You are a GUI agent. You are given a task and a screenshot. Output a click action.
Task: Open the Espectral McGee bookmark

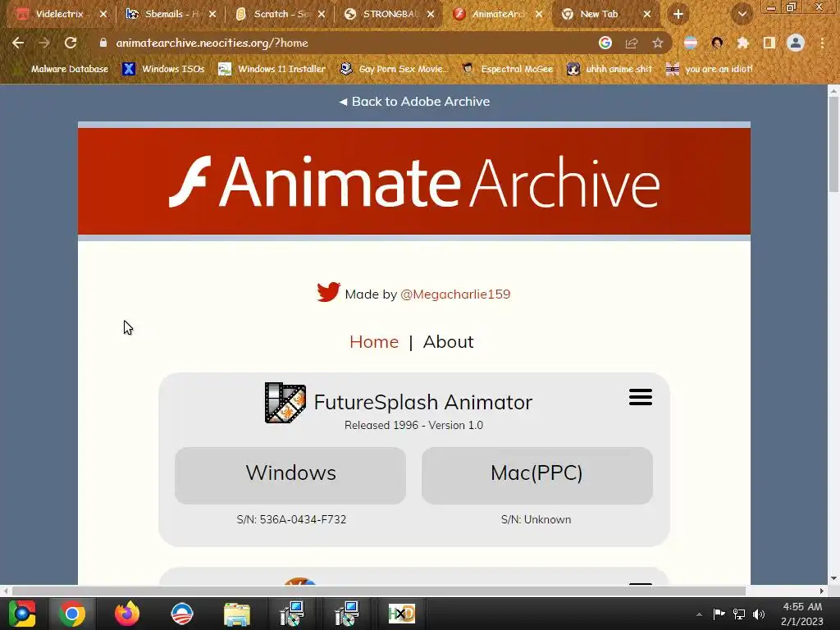click(x=507, y=69)
